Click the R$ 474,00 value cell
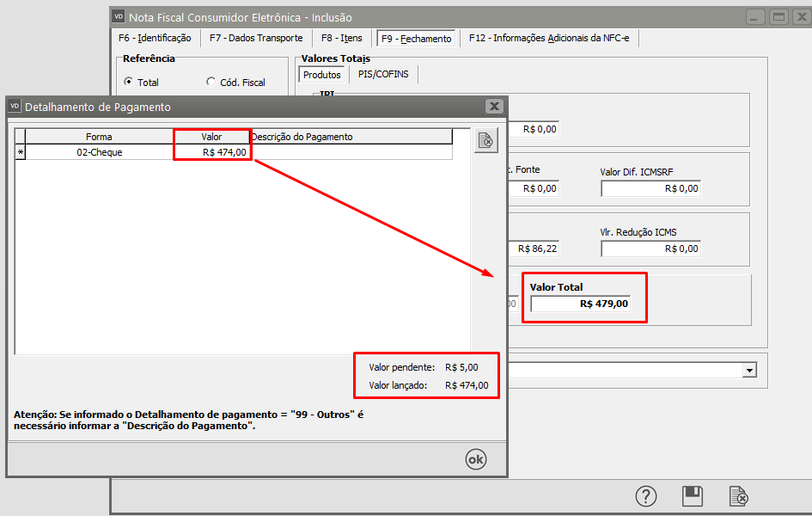This screenshot has height=516, width=812. [211, 152]
